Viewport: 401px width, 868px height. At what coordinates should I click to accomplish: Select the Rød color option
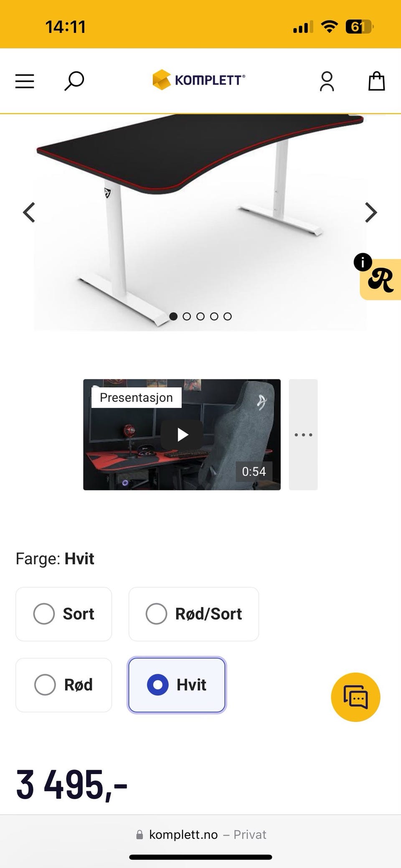(63, 685)
